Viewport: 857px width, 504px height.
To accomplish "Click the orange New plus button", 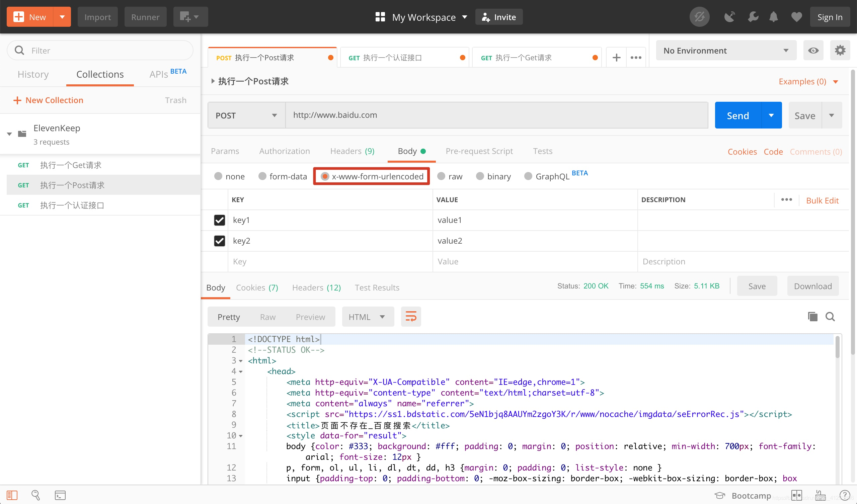I will [x=30, y=17].
